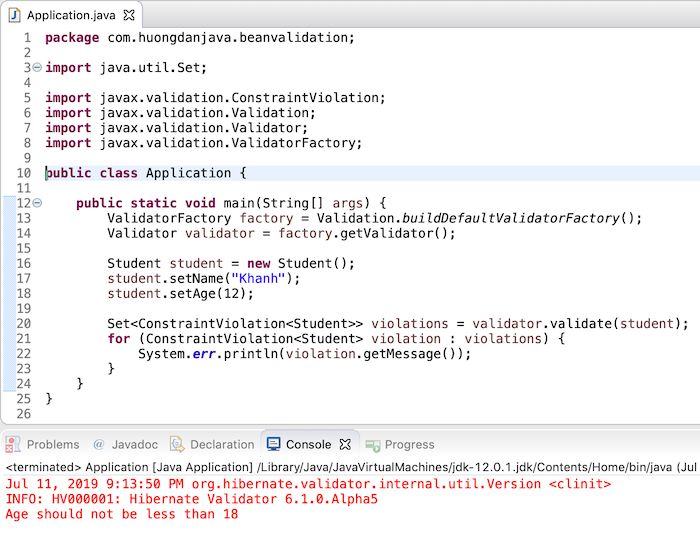Viewport: 700px width, 539px height.
Task: Click 'factory.getValidator()' on line 14
Action: click(367, 234)
